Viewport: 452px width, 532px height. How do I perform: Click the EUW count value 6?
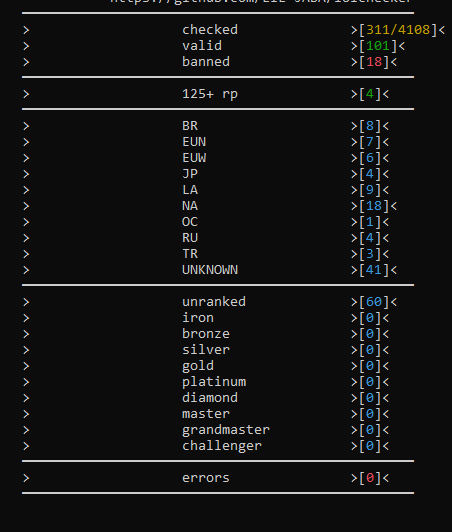coord(370,158)
